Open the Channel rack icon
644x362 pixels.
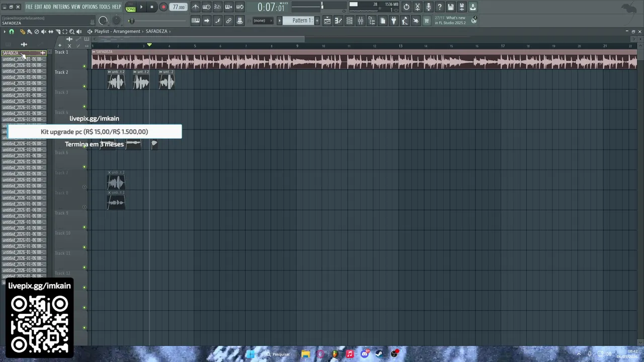[349, 21]
